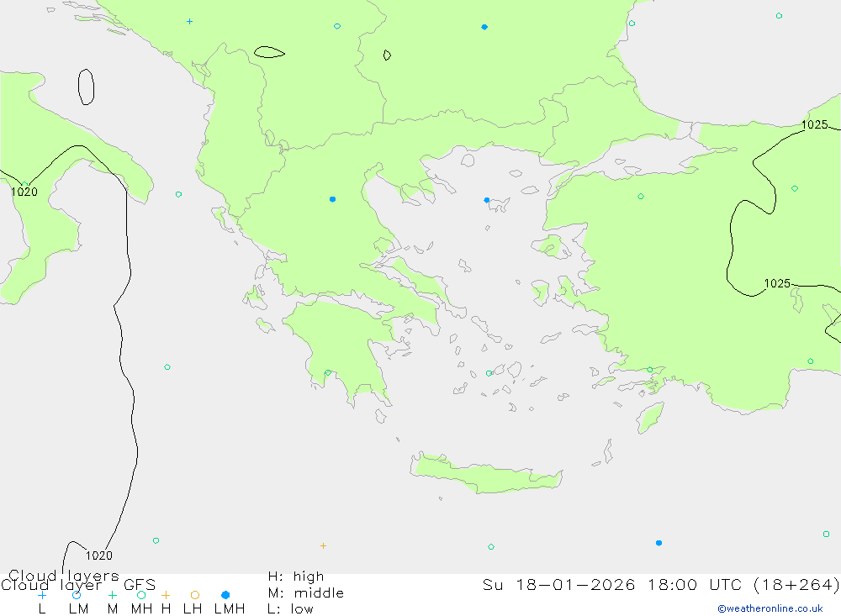The image size is (841, 616).
Task: Click the forecast date text Su 18-01-2026
Action: [x=559, y=584]
